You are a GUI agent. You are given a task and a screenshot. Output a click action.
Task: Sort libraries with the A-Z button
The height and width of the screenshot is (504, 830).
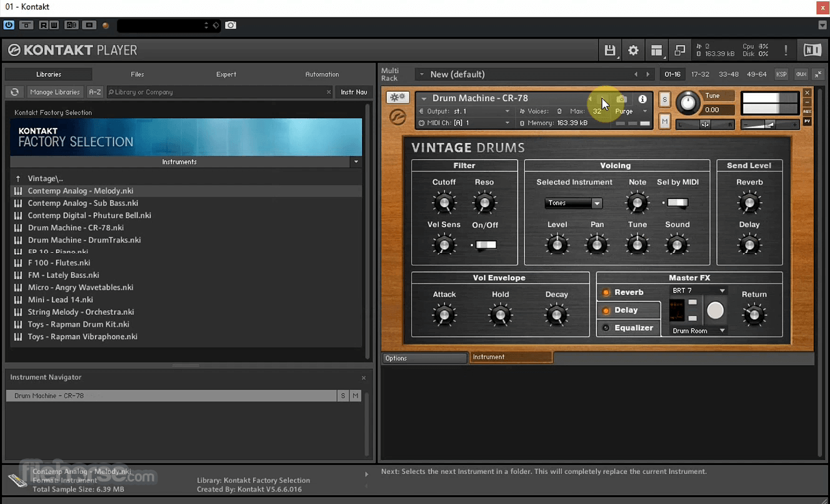pyautogui.click(x=95, y=92)
